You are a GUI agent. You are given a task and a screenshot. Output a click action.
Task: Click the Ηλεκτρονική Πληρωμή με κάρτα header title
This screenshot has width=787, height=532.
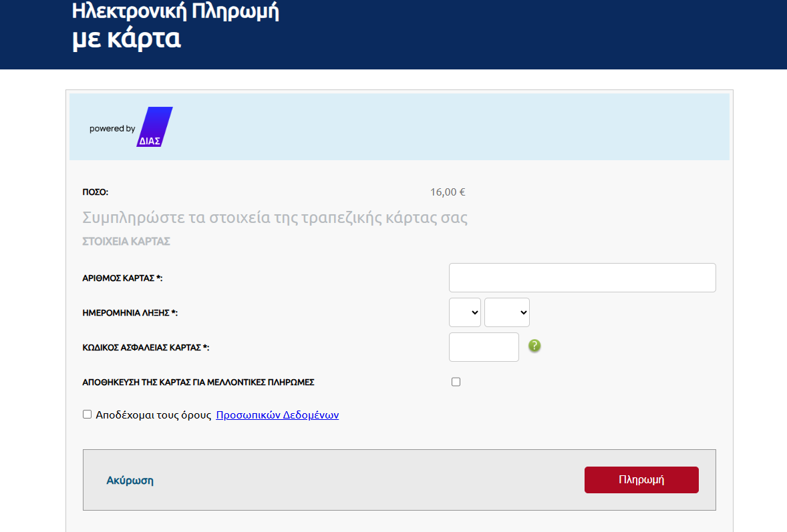175,25
